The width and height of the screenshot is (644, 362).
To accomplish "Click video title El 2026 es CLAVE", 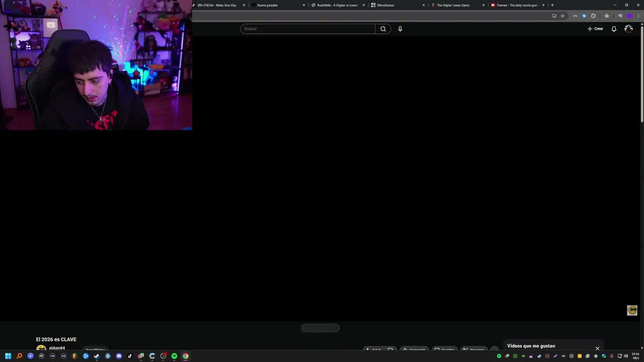I will (x=56, y=339).
